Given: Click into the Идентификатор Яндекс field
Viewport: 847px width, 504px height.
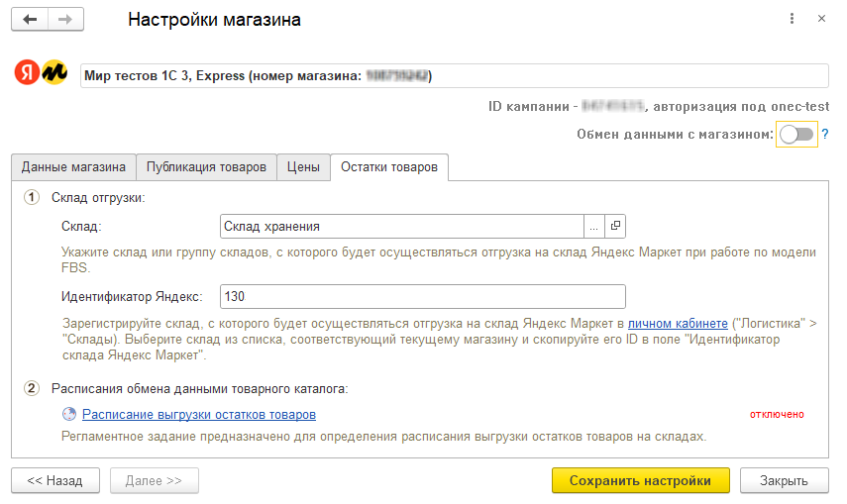Looking at the screenshot, I should coord(422,297).
